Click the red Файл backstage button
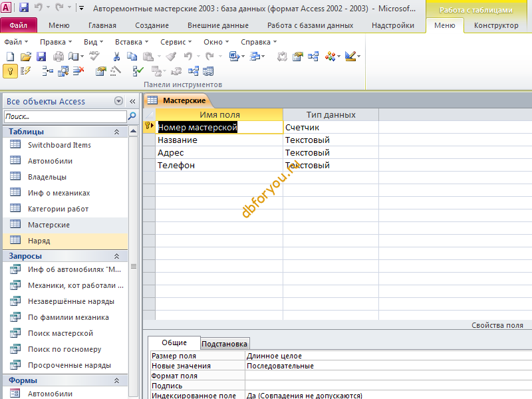This screenshot has width=532, height=399. (19, 25)
